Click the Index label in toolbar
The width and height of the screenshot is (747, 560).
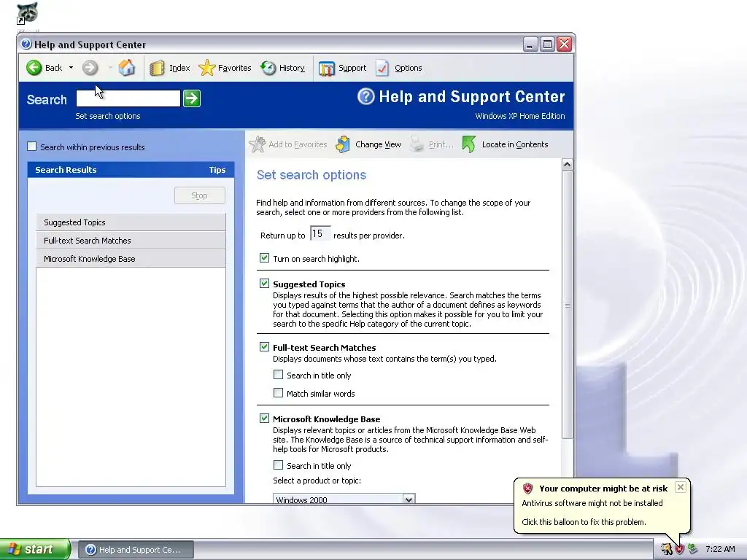tap(179, 68)
